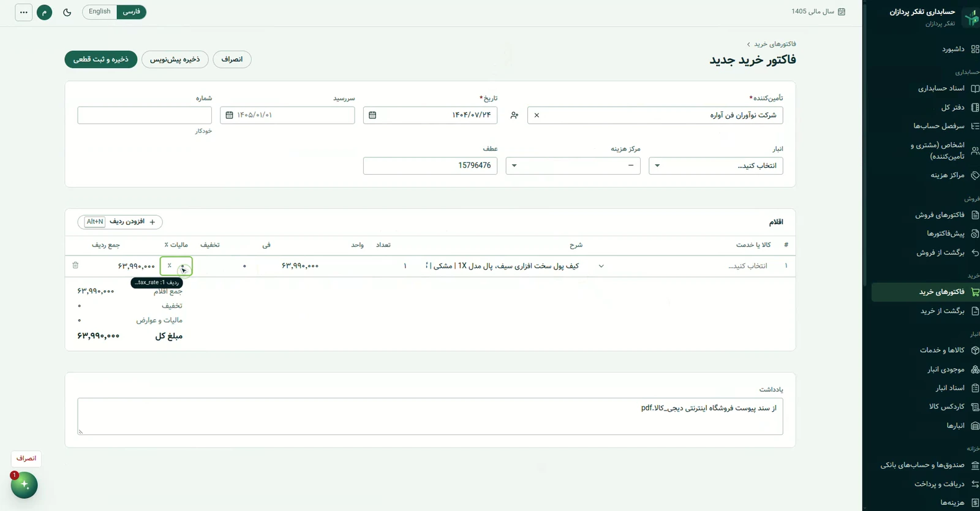Image resolution: width=980 pixels, height=511 pixels.
Task: Clear the selected supplier with X
Action: (537, 115)
